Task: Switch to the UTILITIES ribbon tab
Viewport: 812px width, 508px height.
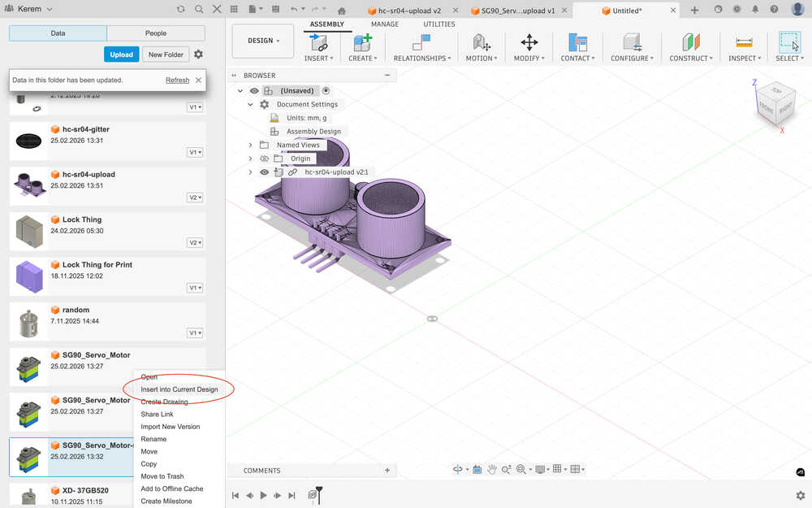Action: coord(438,24)
